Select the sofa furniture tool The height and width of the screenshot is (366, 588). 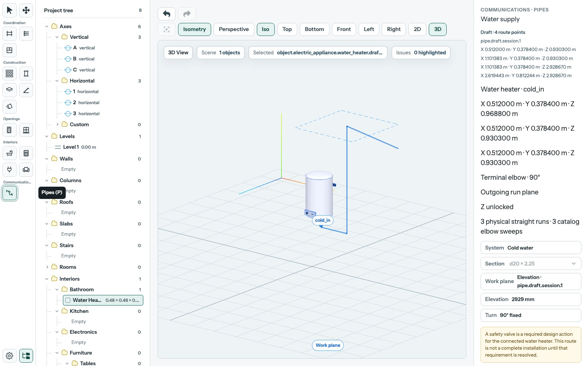[x=26, y=170]
